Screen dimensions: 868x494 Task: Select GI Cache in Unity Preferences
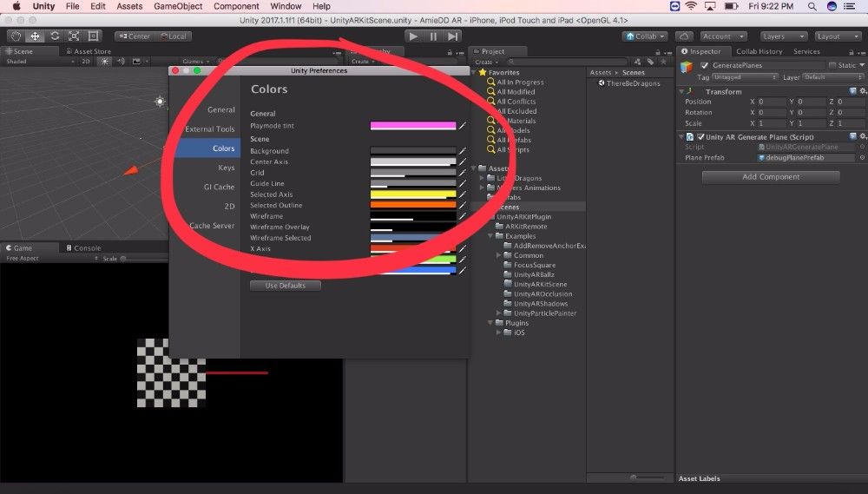220,187
